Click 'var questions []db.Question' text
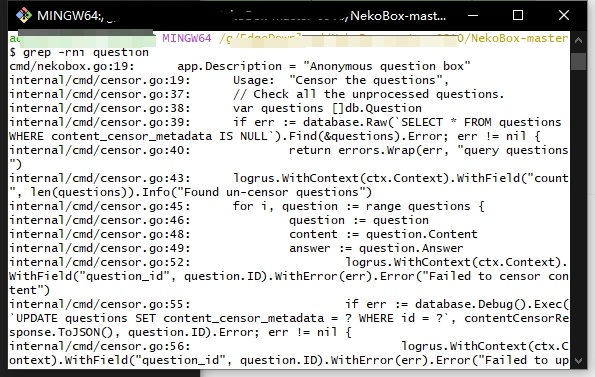The width and height of the screenshot is (595, 377). [x=327, y=108]
